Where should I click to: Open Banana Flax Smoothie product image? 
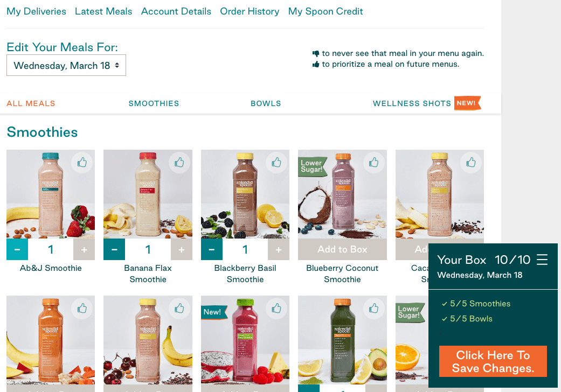click(148, 194)
